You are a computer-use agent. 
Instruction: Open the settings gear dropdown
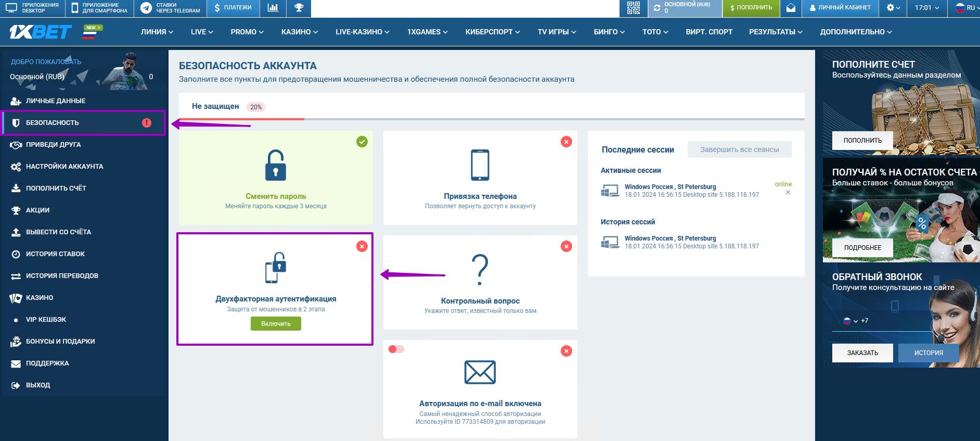point(893,8)
